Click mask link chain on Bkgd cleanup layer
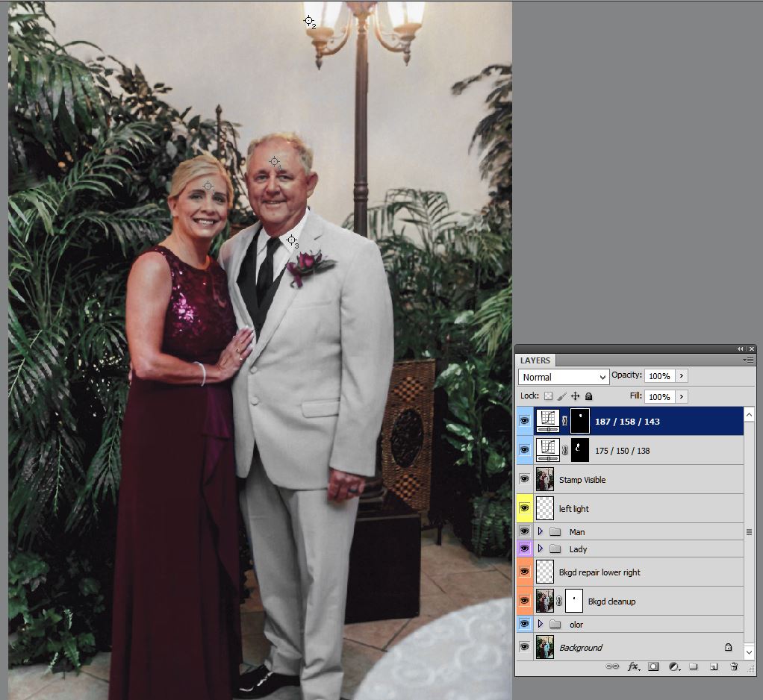Image resolution: width=763 pixels, height=700 pixels. [x=559, y=601]
